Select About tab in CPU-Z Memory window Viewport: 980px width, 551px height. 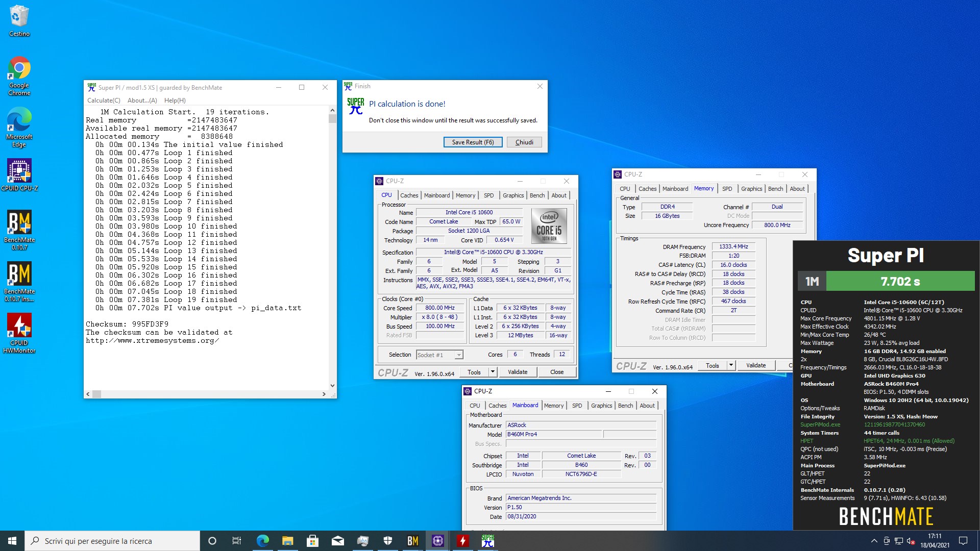tap(797, 189)
